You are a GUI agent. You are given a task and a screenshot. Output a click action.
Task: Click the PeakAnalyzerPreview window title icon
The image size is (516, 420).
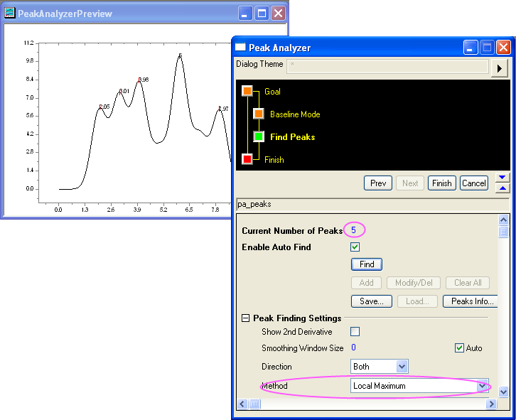(x=10, y=14)
